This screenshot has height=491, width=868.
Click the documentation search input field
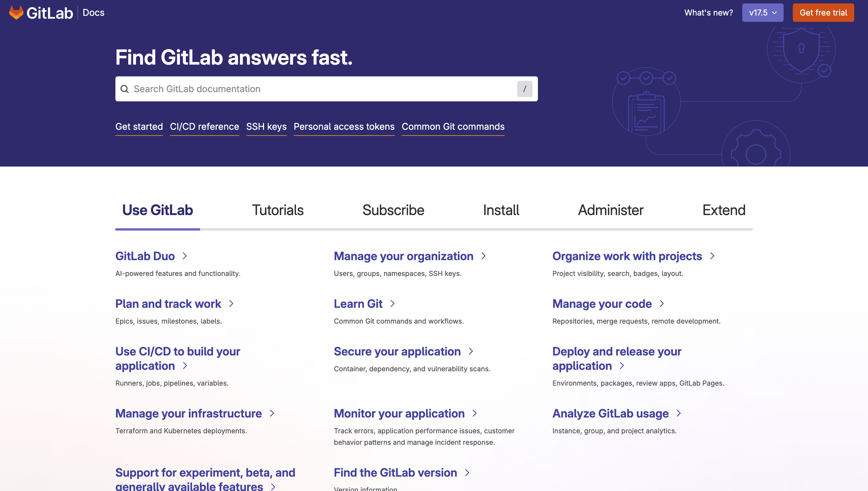(x=327, y=89)
